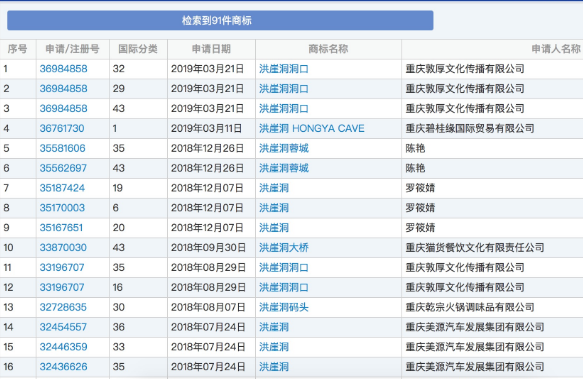The height and width of the screenshot is (379, 583).
Task: Open registration 36984858 with class 29
Action: coord(64,89)
